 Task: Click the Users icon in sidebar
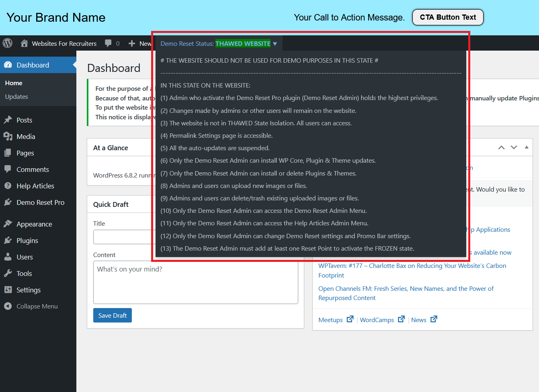8,257
